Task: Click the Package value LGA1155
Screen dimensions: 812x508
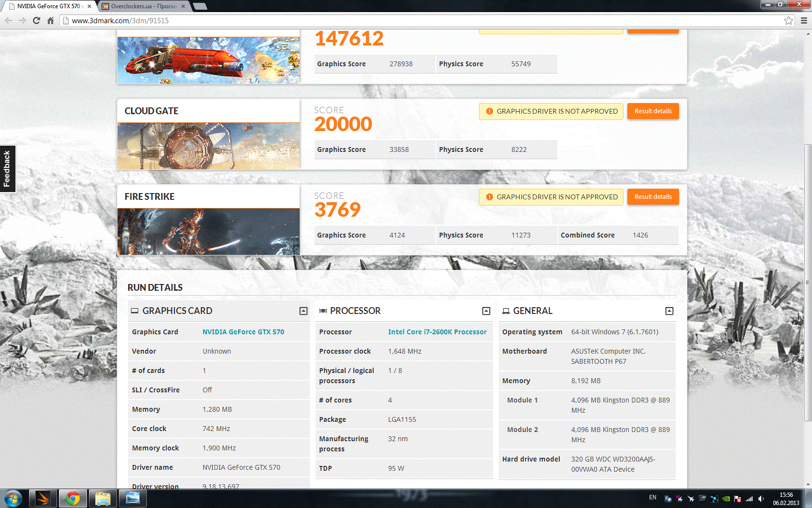Action: 402,419
